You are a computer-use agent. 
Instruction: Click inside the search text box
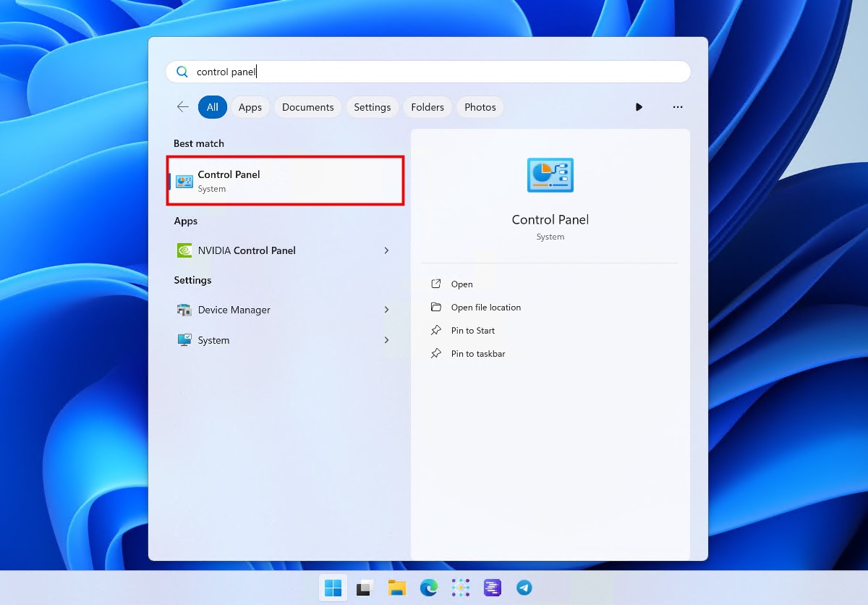[428, 72]
